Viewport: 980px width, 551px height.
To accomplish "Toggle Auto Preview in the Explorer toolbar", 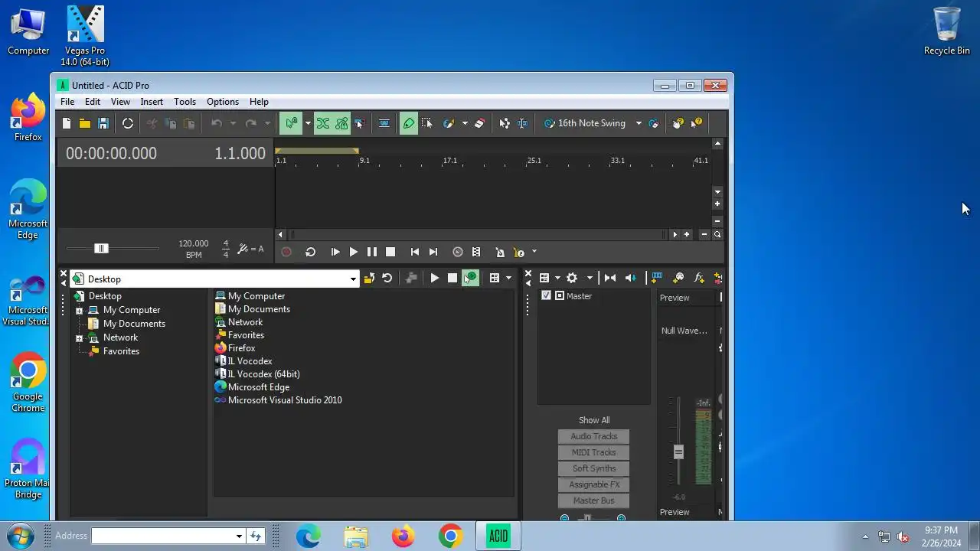I will point(470,279).
